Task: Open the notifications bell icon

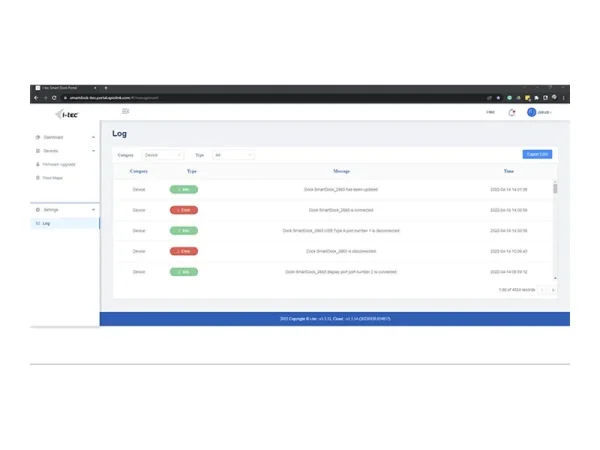Action: pos(512,112)
